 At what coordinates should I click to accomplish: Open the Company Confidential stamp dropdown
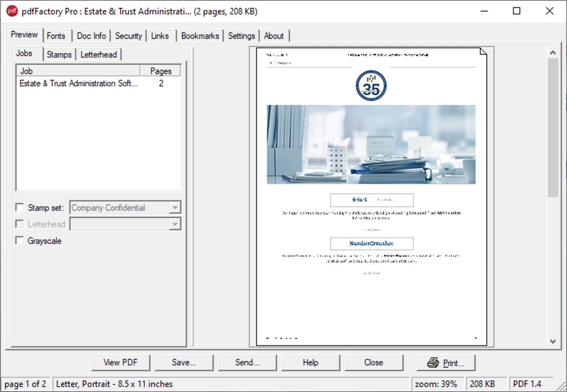[174, 208]
